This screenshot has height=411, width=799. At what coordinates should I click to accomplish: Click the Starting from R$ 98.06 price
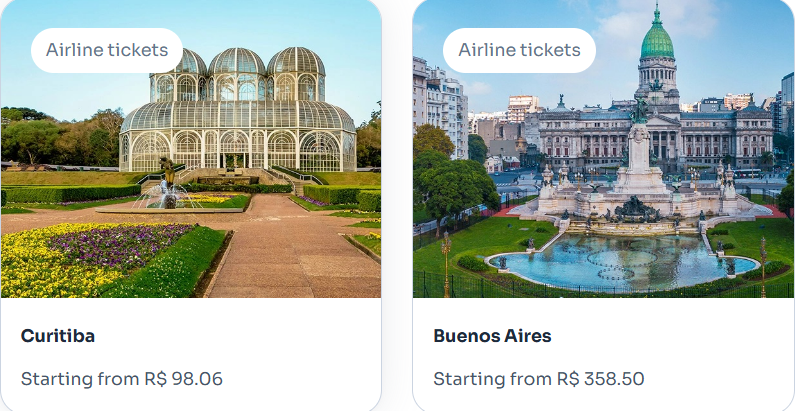(x=122, y=379)
